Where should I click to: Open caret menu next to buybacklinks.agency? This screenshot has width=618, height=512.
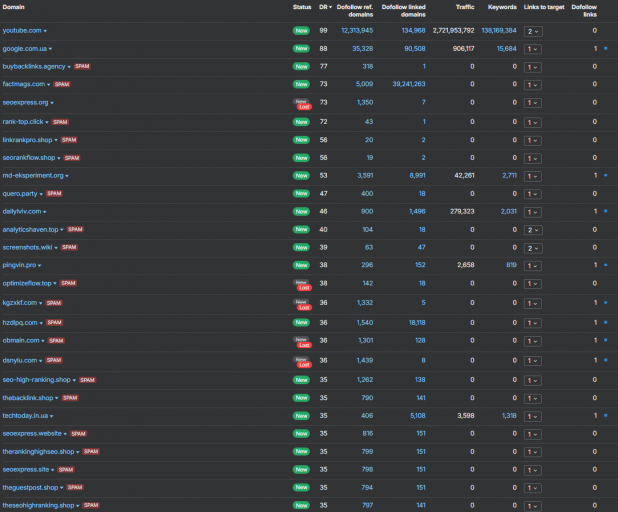(x=69, y=67)
